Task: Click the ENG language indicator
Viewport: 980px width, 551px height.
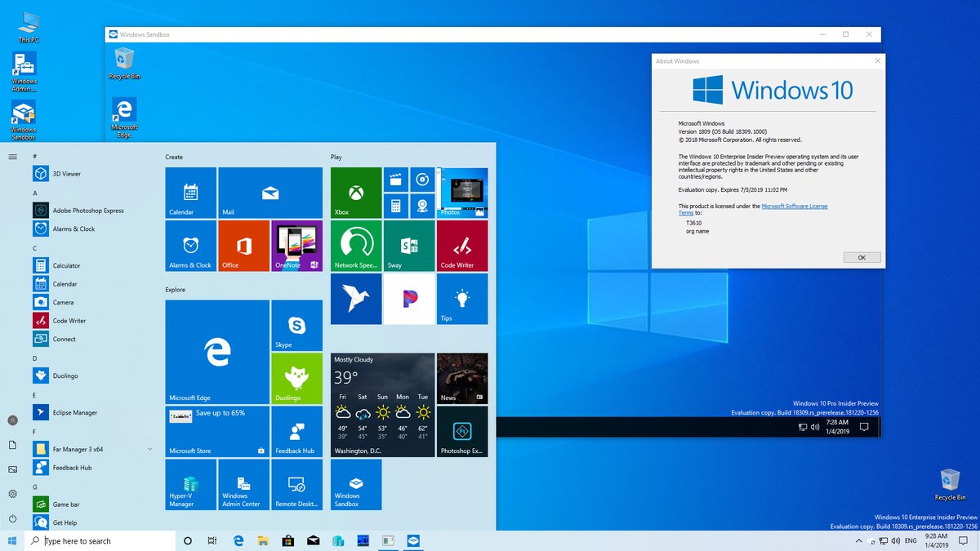Action: (911, 541)
